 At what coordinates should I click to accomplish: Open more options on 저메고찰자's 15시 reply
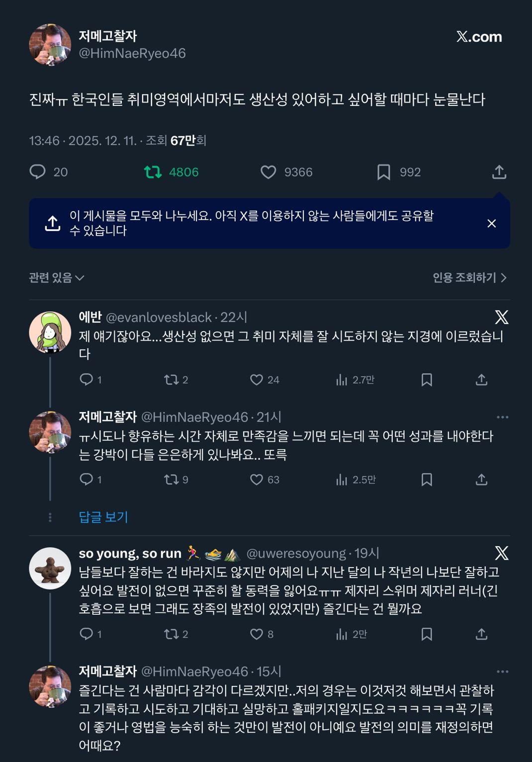click(x=502, y=672)
